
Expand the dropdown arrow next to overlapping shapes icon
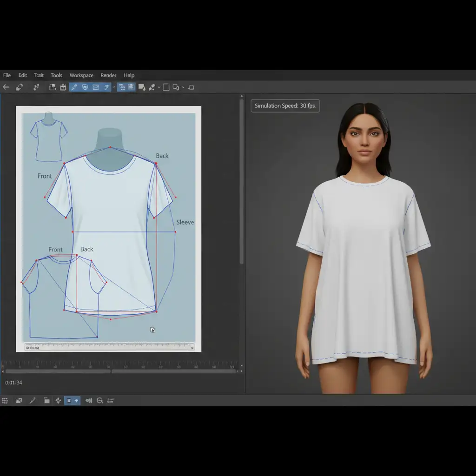tap(183, 87)
